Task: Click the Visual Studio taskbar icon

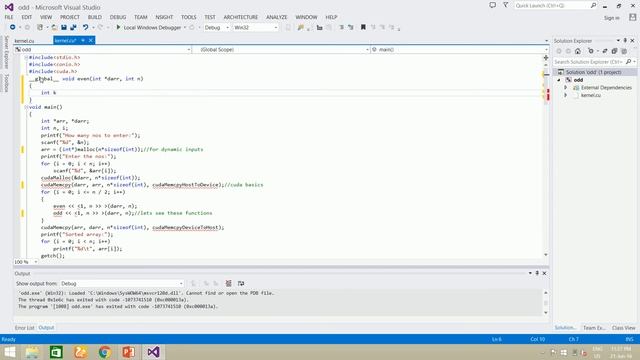Action: pos(153,352)
